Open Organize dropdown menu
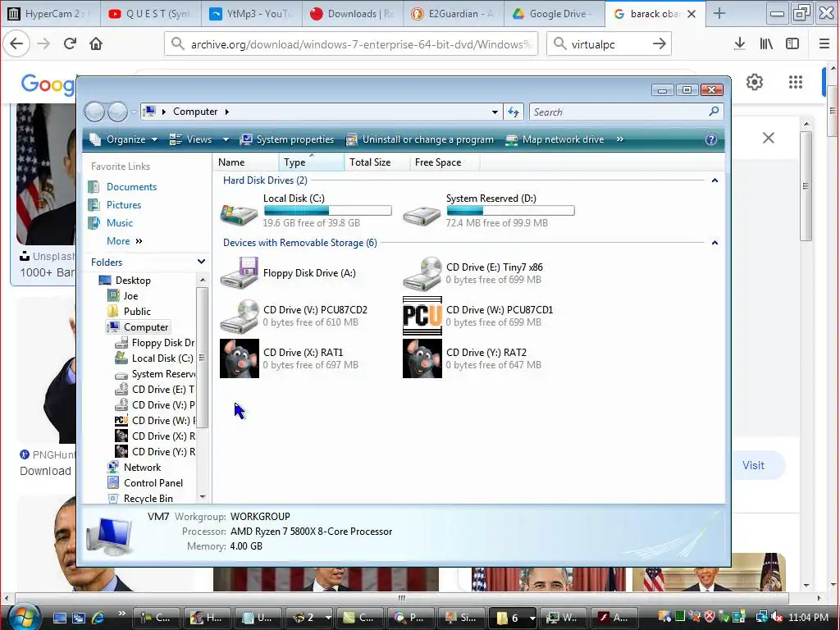This screenshot has height=630, width=840. [123, 139]
